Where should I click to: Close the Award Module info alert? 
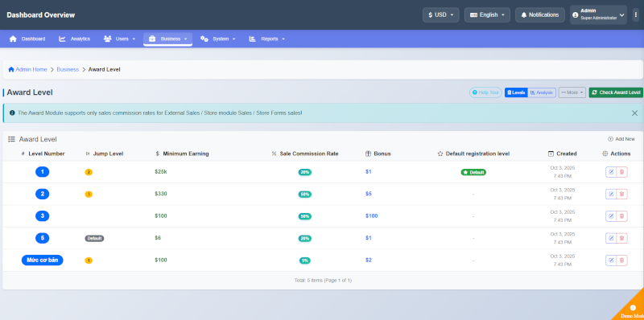click(x=634, y=113)
